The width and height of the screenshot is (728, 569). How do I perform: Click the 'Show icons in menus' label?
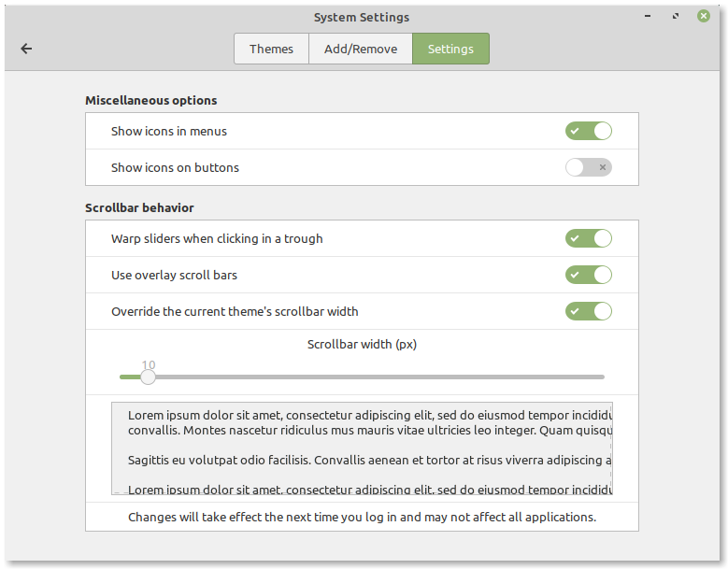169,131
